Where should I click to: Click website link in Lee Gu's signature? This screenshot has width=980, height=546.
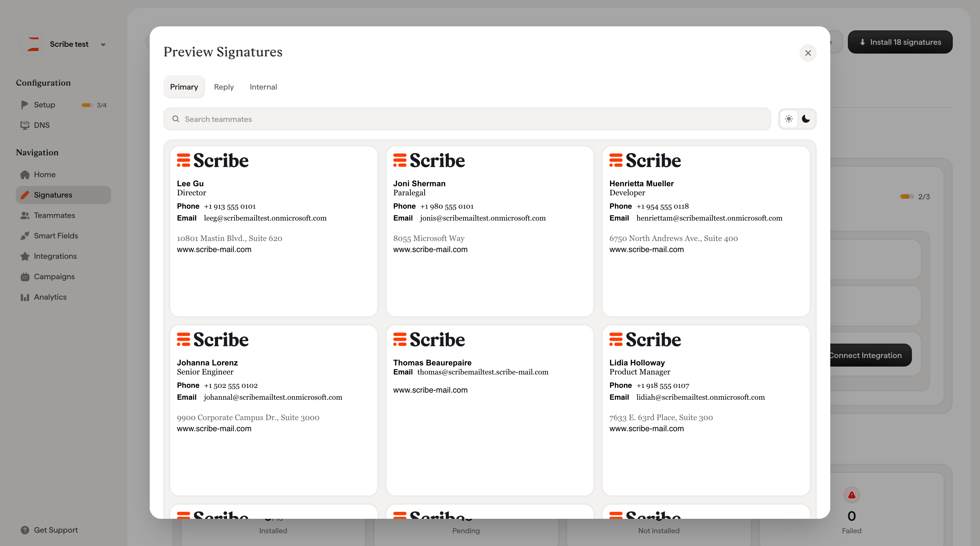(214, 249)
